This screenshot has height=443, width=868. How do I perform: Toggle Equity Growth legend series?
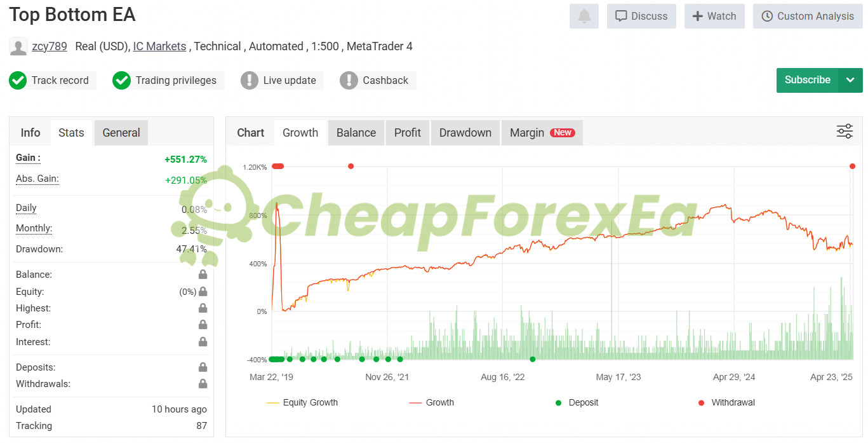[x=302, y=402]
